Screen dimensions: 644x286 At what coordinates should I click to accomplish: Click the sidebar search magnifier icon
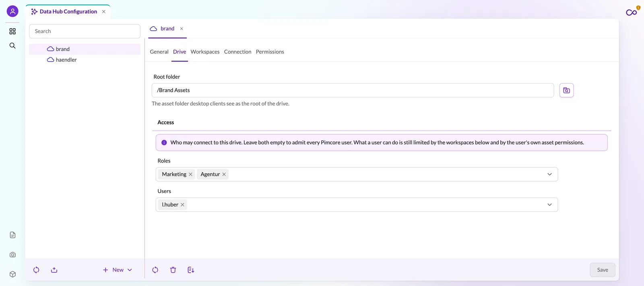pyautogui.click(x=12, y=46)
